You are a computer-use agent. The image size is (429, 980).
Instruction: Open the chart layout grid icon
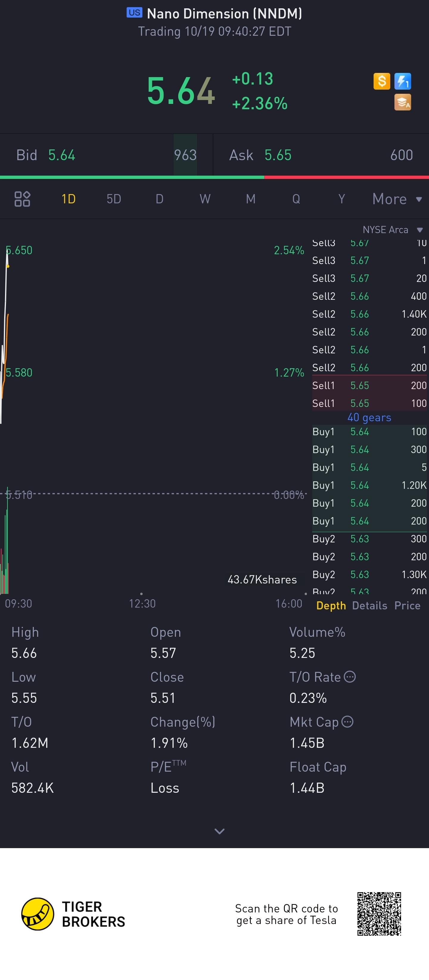pyautogui.click(x=22, y=199)
